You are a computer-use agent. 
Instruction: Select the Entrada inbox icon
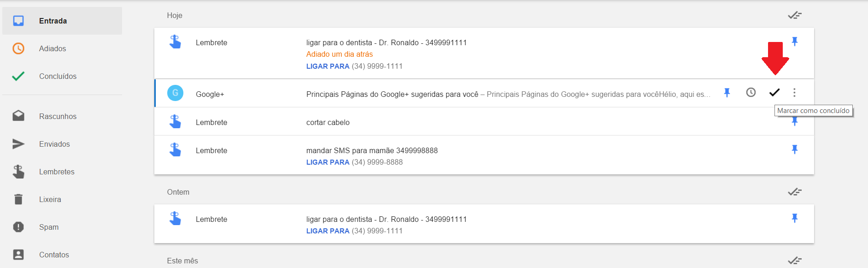[x=18, y=20]
